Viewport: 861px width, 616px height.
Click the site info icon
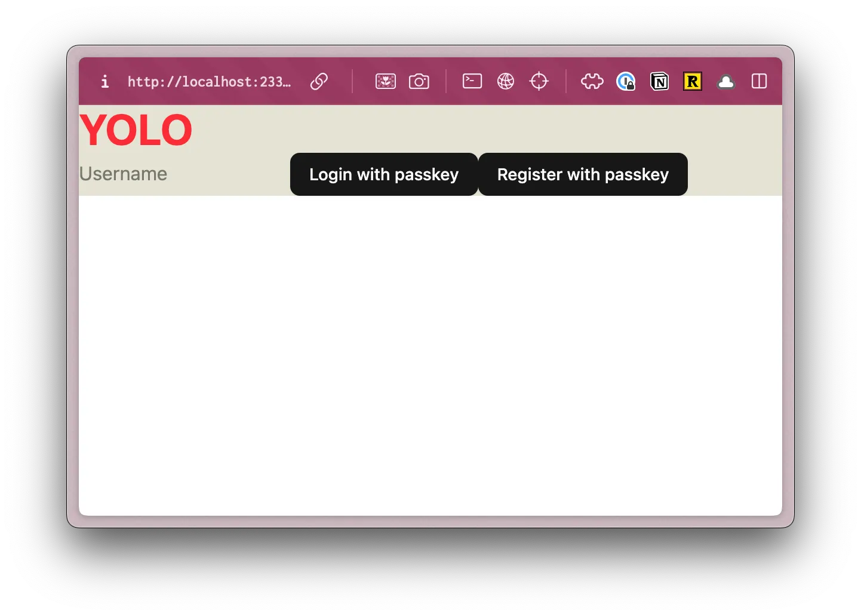click(105, 81)
